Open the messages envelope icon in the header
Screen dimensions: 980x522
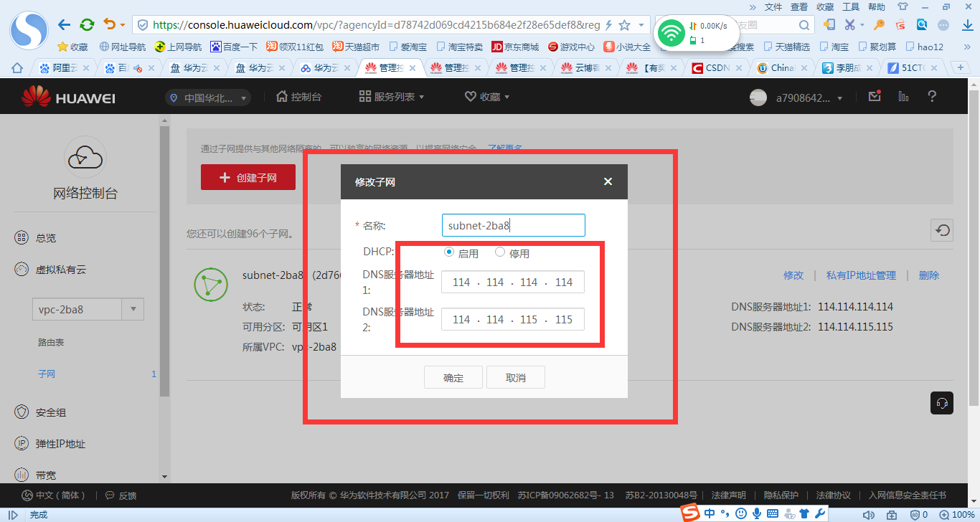874,96
